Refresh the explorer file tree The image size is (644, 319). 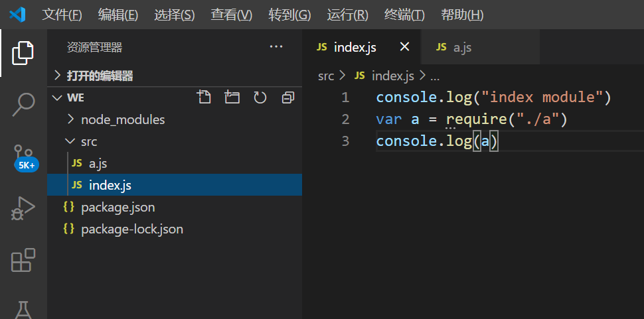coord(260,97)
